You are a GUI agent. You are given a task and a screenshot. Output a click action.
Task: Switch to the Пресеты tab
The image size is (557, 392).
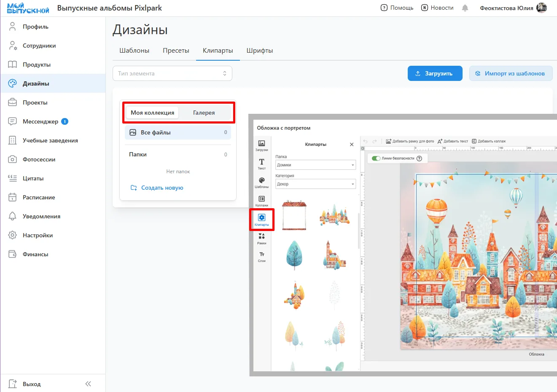click(176, 51)
